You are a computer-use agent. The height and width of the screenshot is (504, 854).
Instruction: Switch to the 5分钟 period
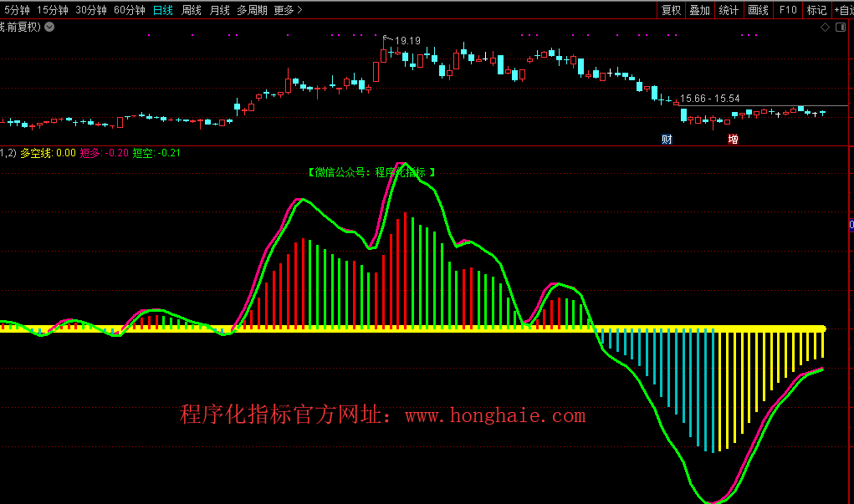point(18,10)
